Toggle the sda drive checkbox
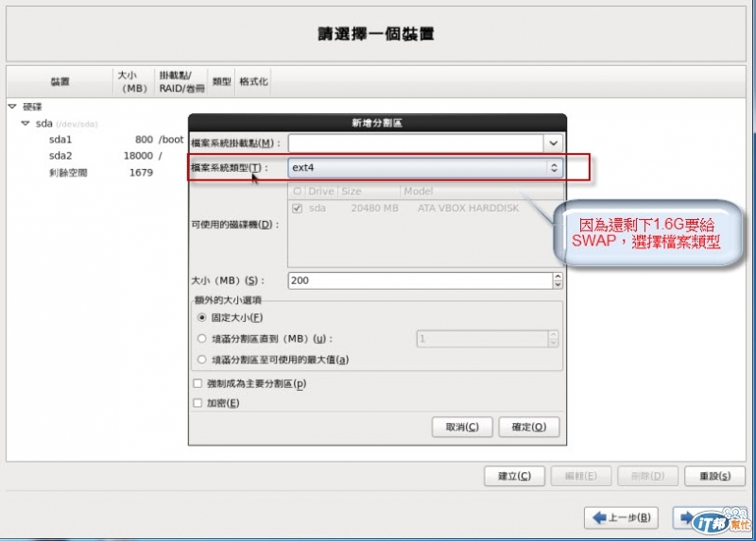Viewport: 756px width, 541px height. click(297, 208)
